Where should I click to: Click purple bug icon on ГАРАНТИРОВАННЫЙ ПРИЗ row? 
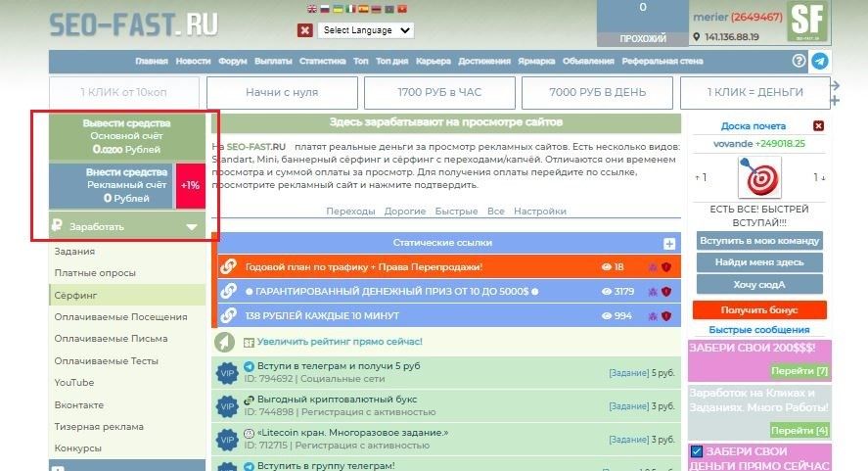click(653, 292)
